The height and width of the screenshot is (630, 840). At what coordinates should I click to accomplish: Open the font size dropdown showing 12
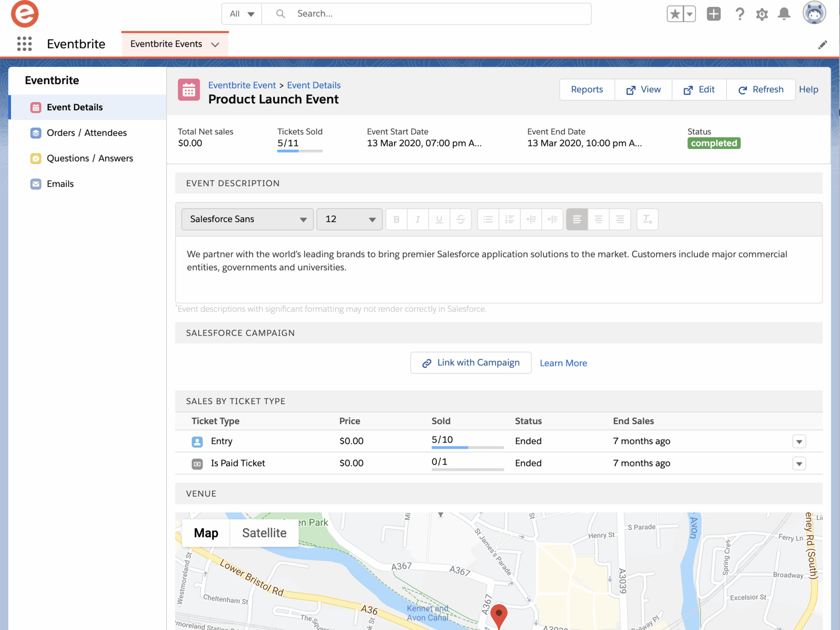pyautogui.click(x=349, y=219)
